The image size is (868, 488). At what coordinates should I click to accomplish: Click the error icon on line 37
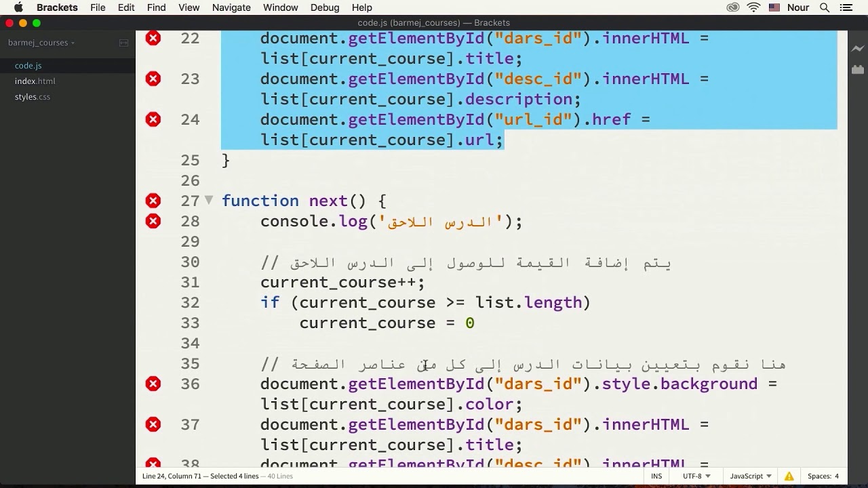coord(153,424)
